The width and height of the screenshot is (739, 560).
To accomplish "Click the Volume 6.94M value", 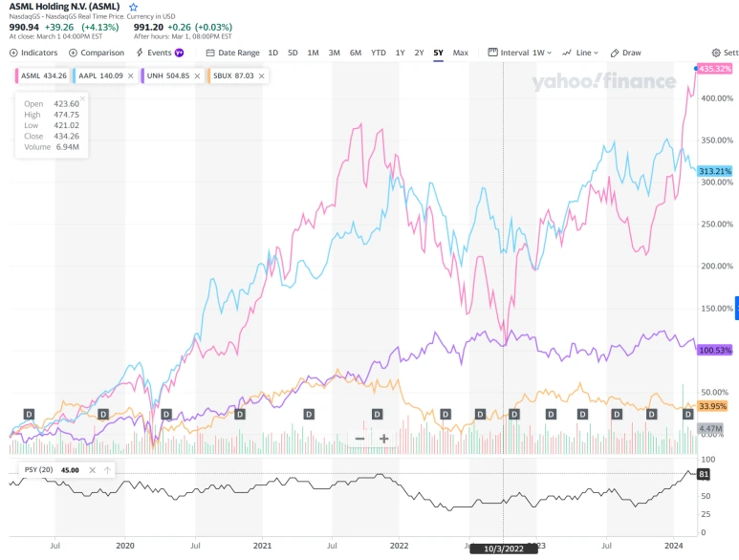I will [67, 147].
